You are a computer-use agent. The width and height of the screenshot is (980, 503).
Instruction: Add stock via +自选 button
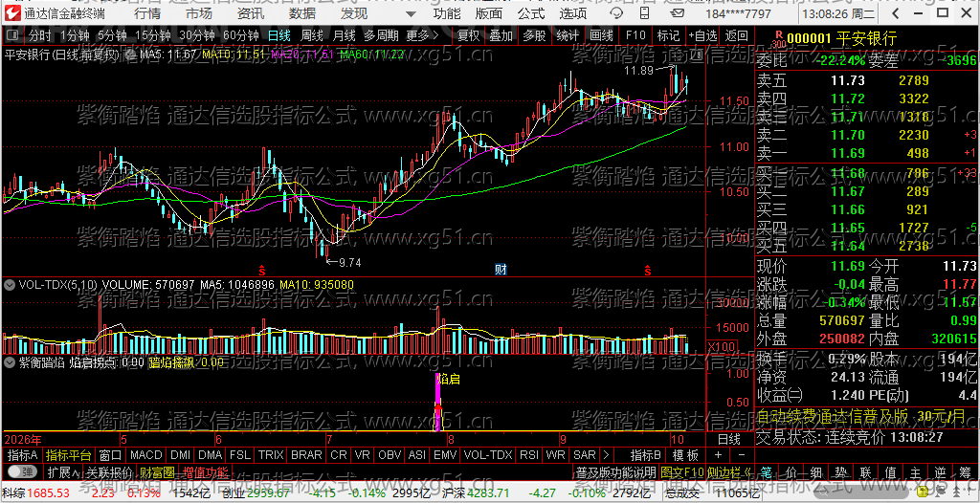703,35
